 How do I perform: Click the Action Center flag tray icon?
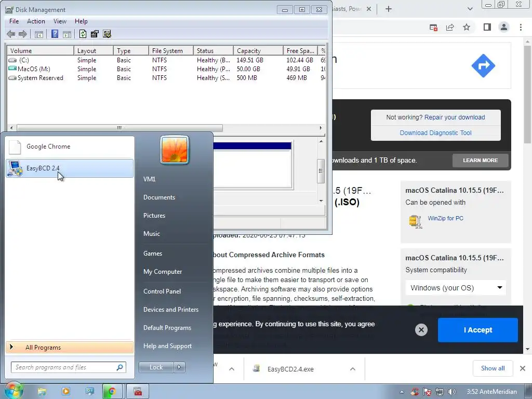point(427,392)
